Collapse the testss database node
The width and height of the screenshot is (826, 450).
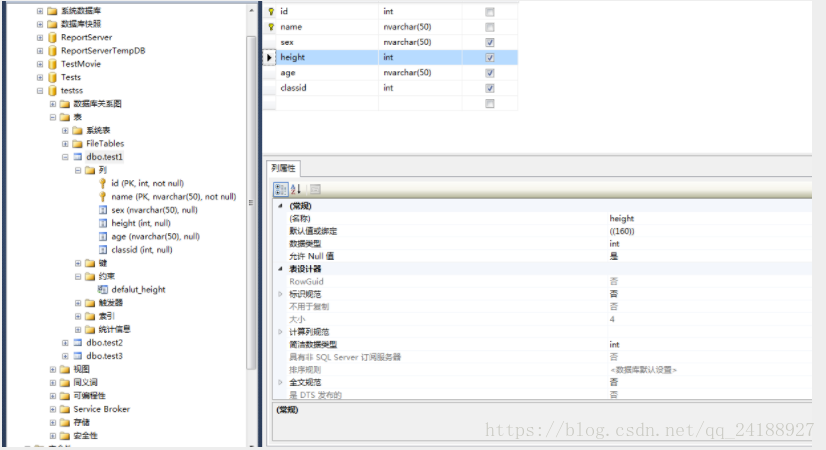click(40, 91)
